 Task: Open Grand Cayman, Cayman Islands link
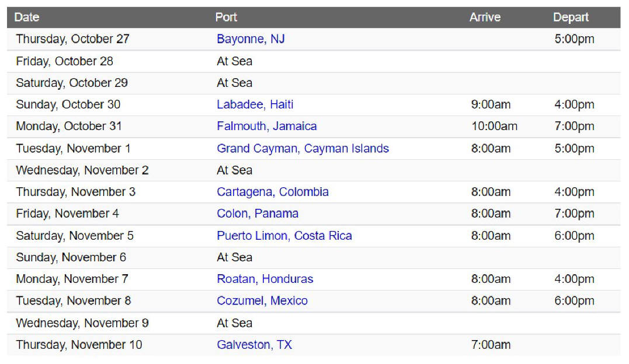pos(303,149)
